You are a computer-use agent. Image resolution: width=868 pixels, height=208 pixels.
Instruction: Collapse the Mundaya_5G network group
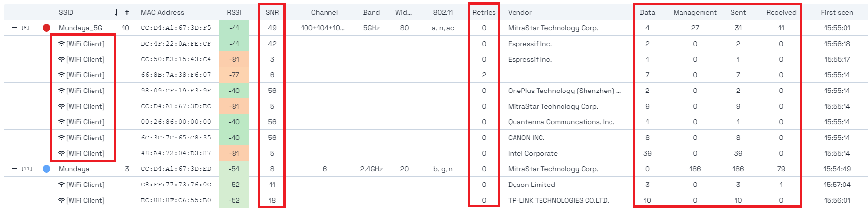pos(14,28)
